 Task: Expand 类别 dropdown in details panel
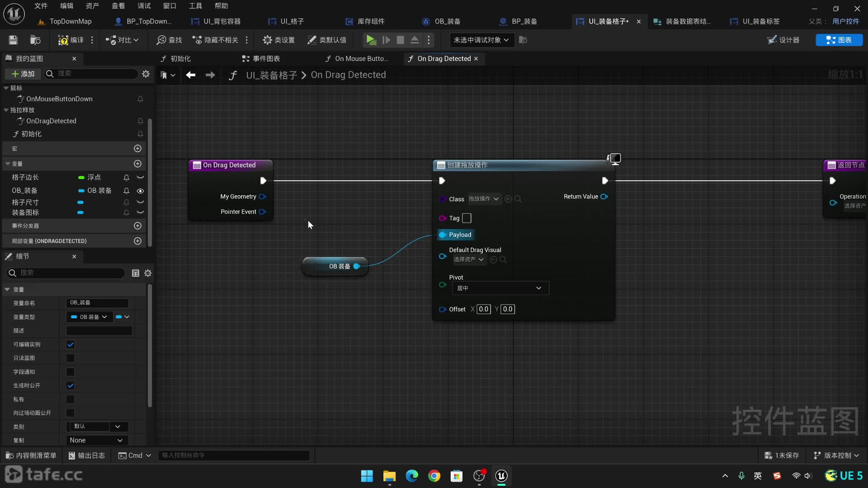pos(118,427)
